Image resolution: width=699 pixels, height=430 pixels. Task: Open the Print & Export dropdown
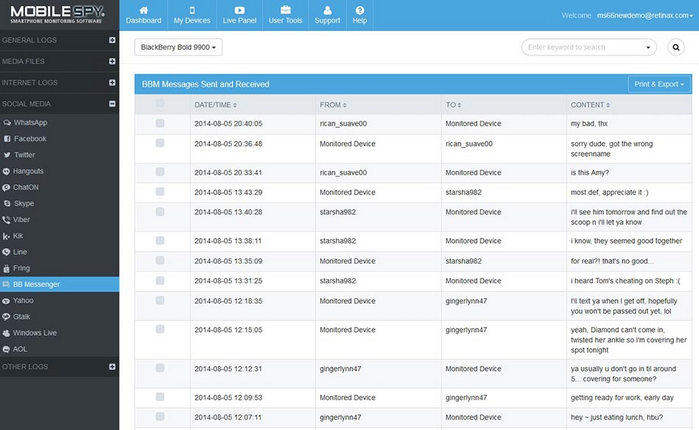[659, 84]
